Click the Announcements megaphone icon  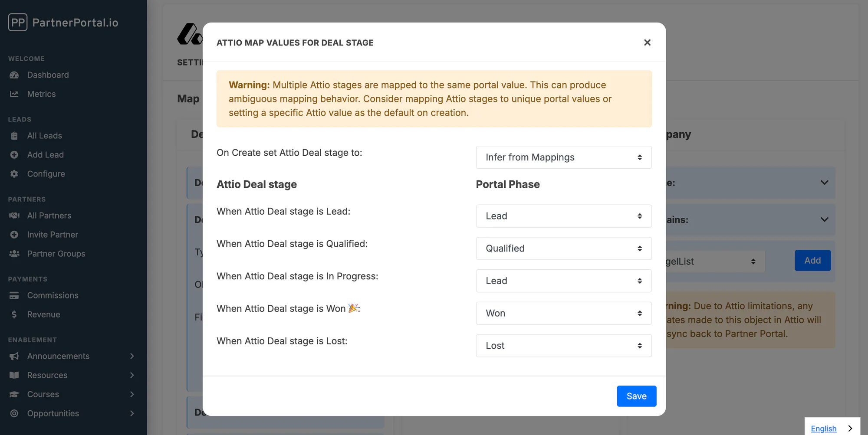point(14,356)
